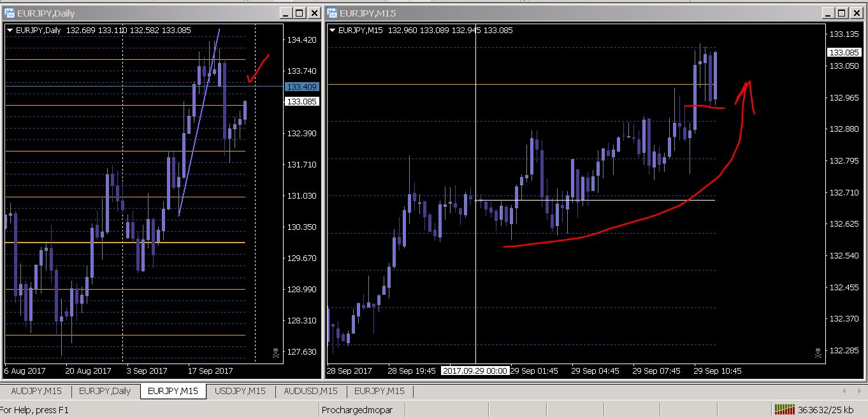
Task: Minimize the EURJPY,M15 chart window
Action: tap(828, 13)
